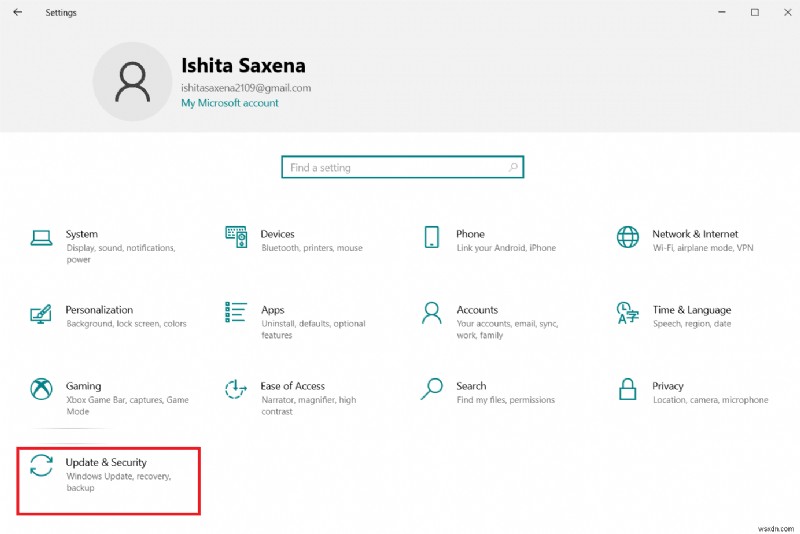Open the Network & Internet globe icon

coord(628,237)
